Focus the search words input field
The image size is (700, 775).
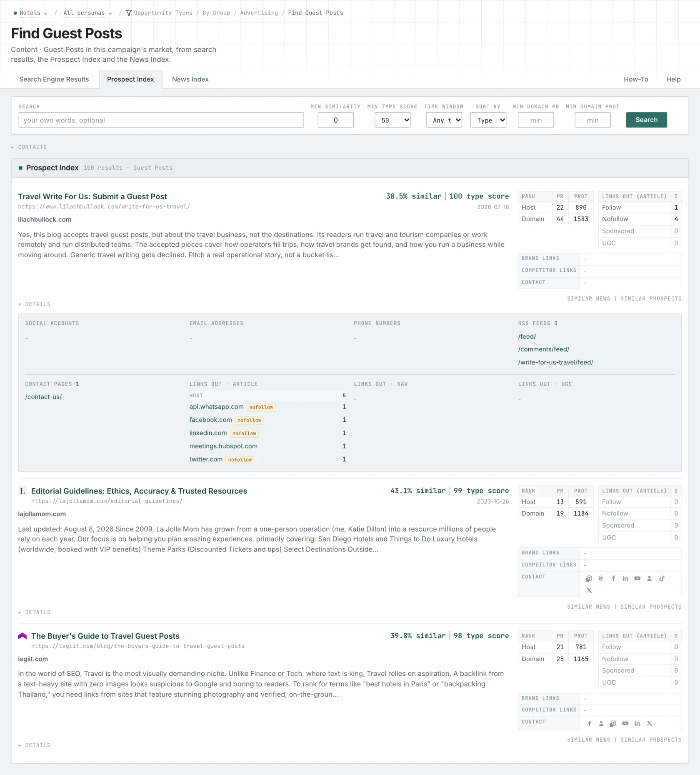pyautogui.click(x=161, y=120)
